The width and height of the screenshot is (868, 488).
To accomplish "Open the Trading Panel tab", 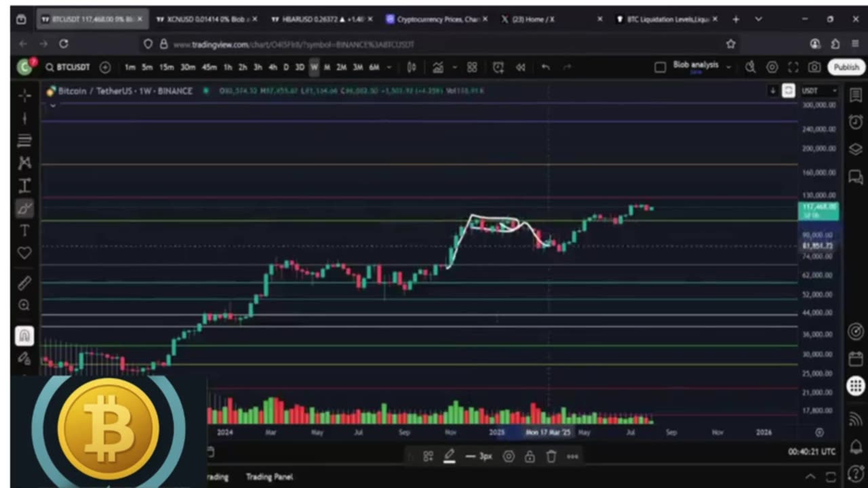I will pyautogui.click(x=269, y=476).
